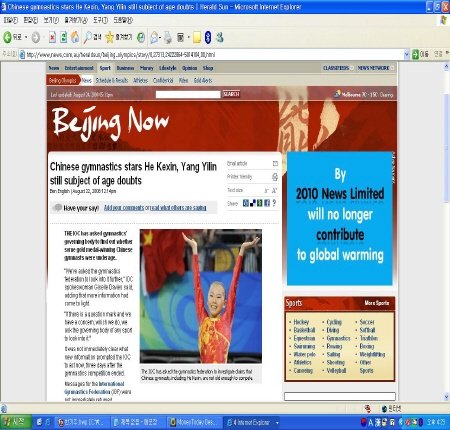Click the red Search button
Screen dimensions: 450x430
pyautogui.click(x=231, y=94)
